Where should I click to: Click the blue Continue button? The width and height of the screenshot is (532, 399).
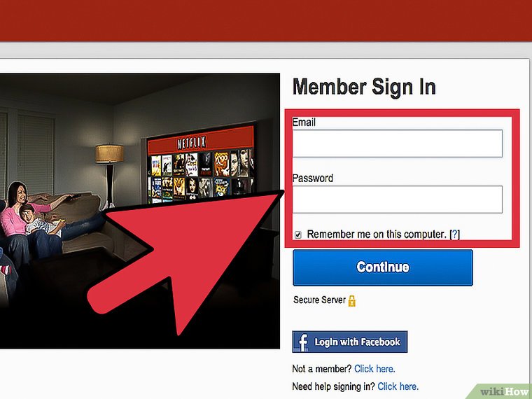[383, 267]
